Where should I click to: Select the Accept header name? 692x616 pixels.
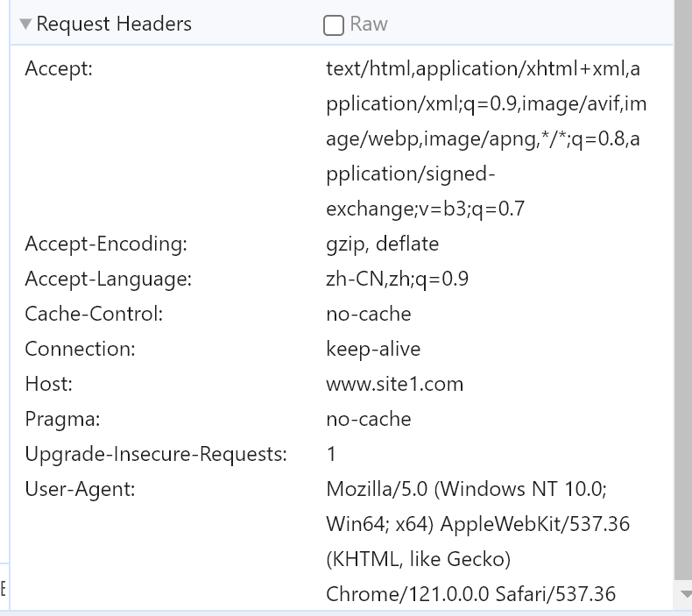(59, 68)
